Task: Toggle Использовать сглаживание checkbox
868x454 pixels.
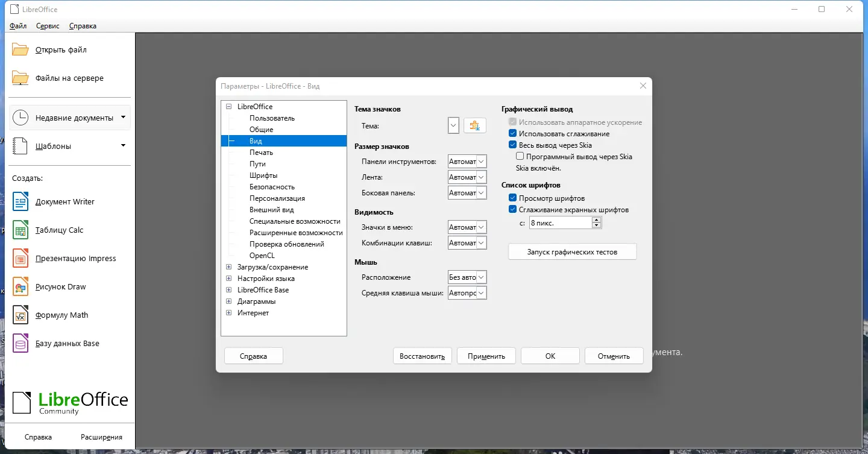Action: pos(513,133)
